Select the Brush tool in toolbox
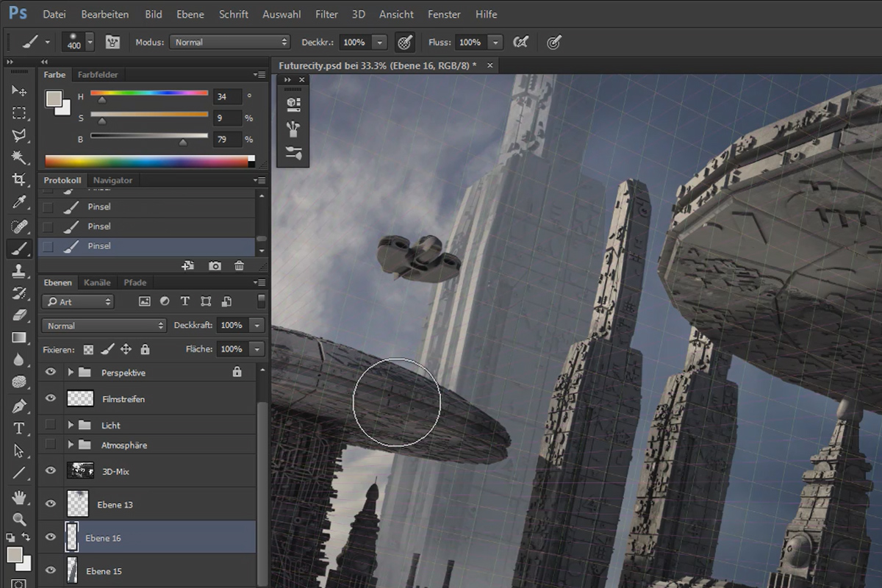This screenshot has width=882, height=588. click(19, 248)
